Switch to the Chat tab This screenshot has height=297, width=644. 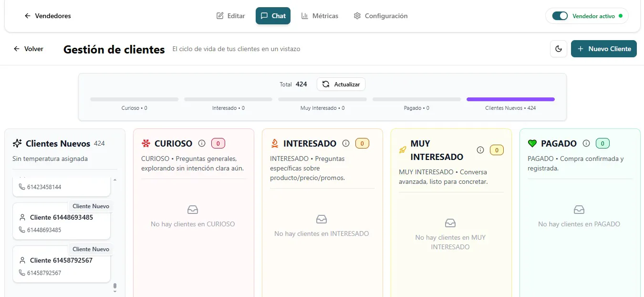[273, 16]
